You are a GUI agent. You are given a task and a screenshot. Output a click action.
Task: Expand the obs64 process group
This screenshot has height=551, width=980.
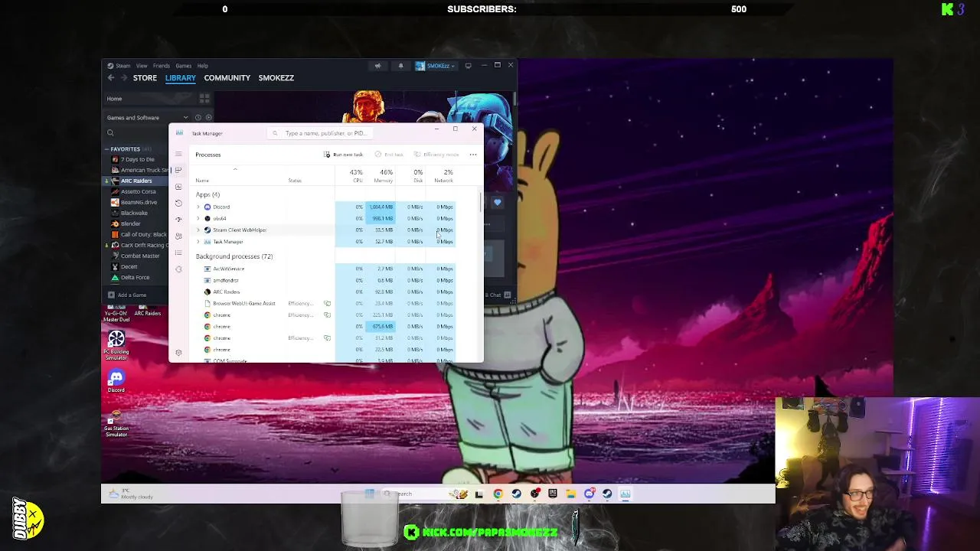click(198, 218)
